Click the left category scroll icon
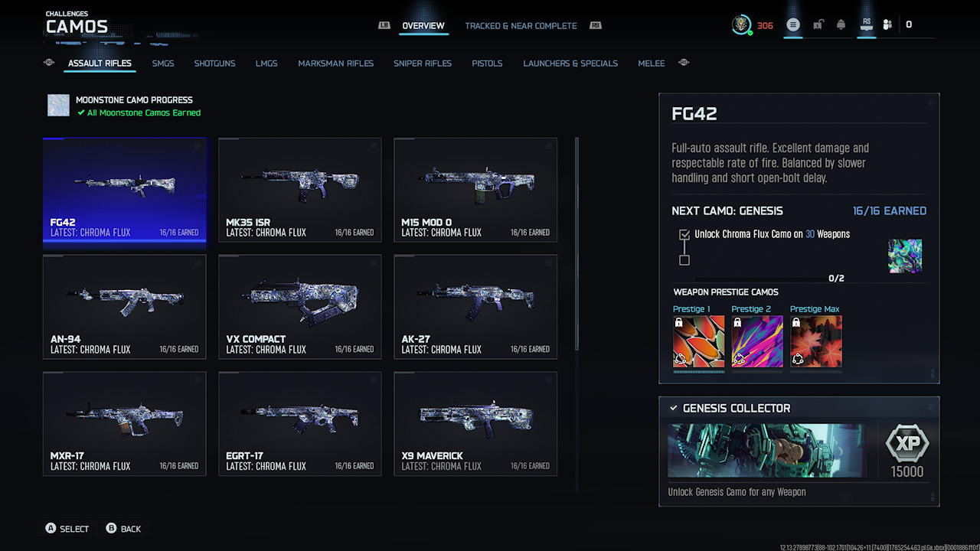The image size is (980, 551). pos(49,63)
